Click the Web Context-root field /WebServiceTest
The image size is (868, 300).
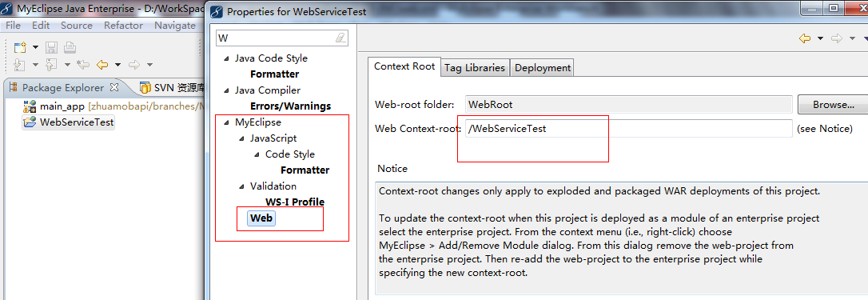point(629,129)
